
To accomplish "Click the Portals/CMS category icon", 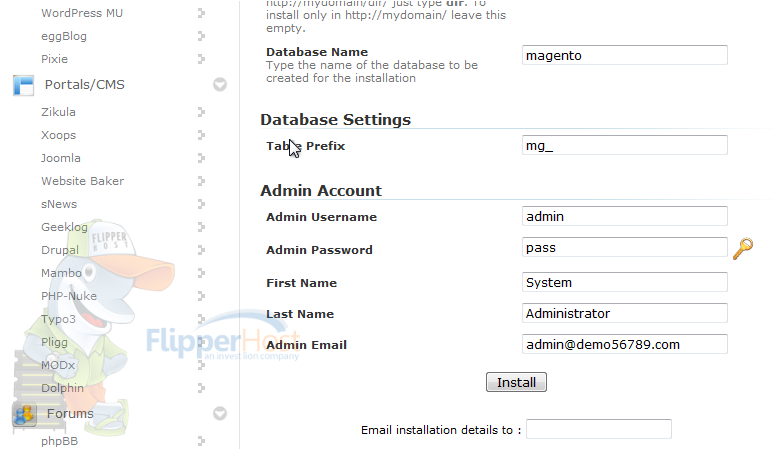I will click(x=23, y=85).
